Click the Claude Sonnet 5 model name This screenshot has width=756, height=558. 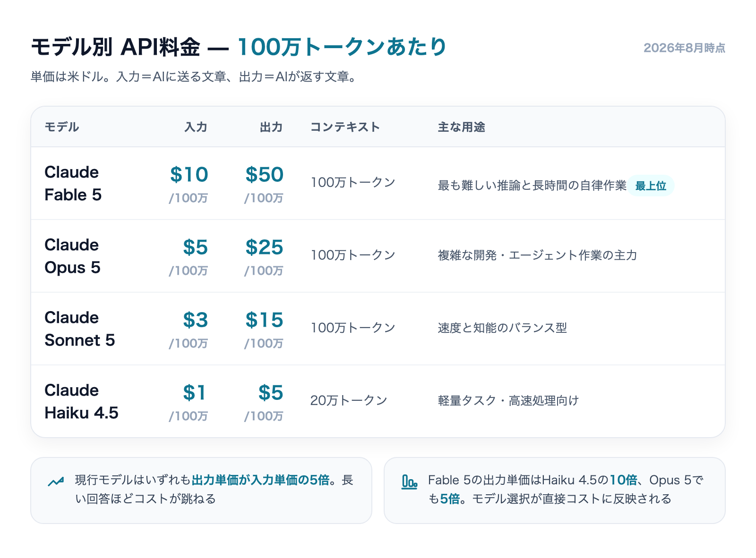80,329
